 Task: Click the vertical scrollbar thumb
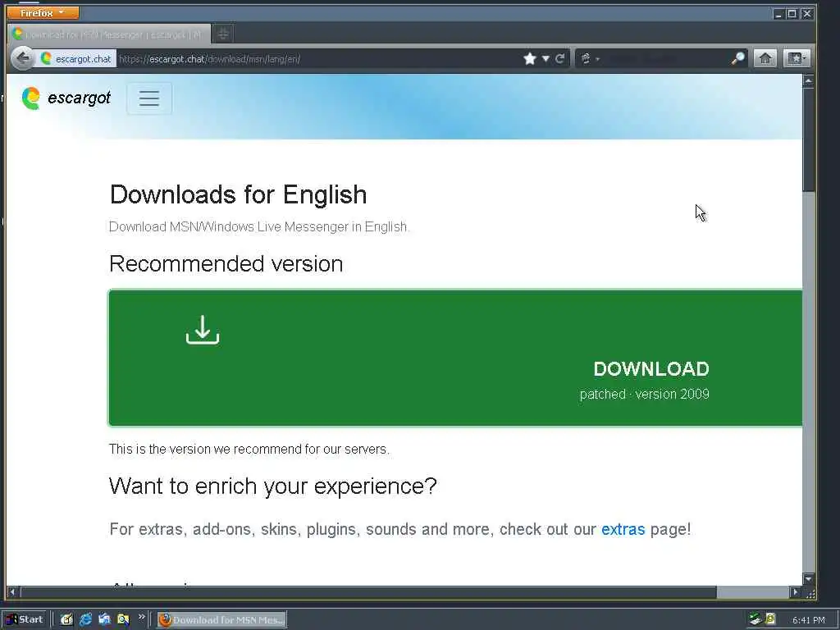tap(808, 139)
